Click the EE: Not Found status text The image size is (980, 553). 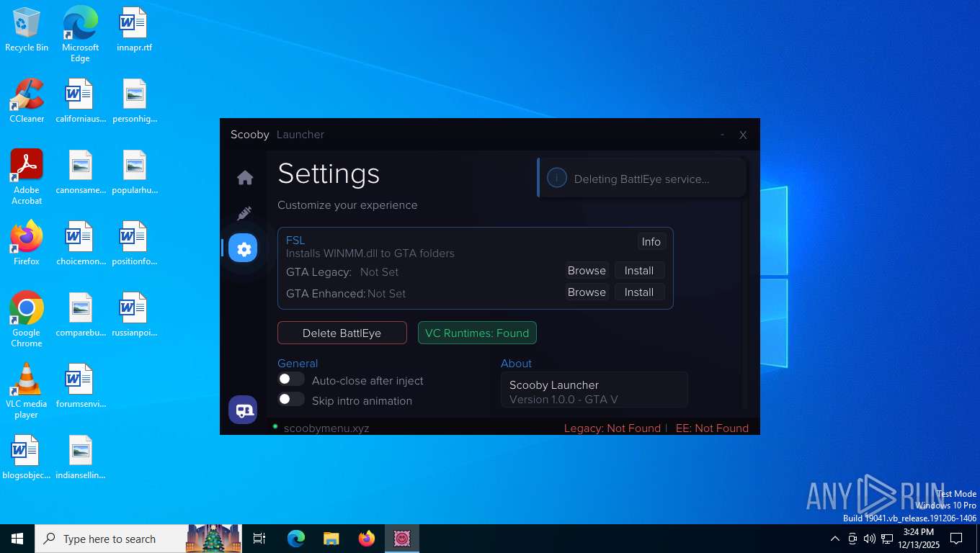712,428
